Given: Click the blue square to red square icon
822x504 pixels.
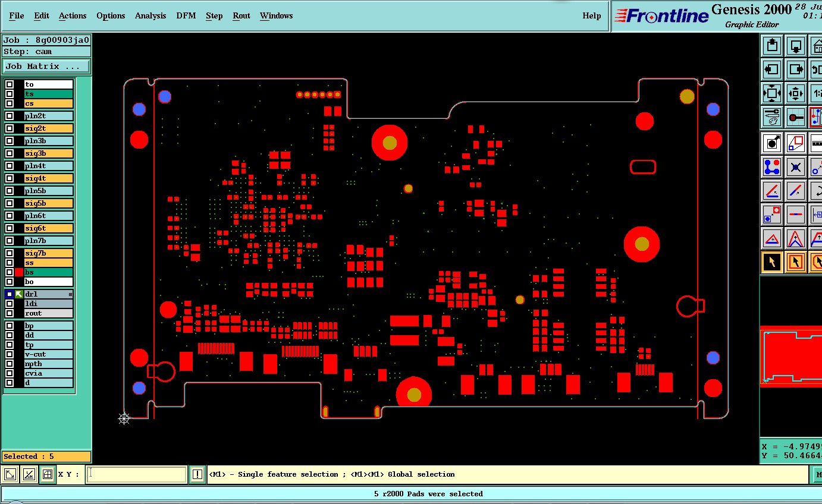Looking at the screenshot, I should pos(772,215).
